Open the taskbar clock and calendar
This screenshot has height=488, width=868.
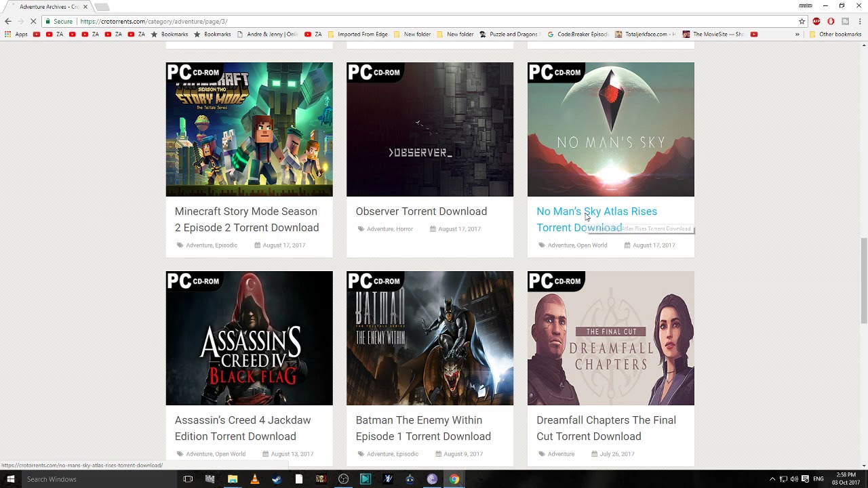coord(846,479)
